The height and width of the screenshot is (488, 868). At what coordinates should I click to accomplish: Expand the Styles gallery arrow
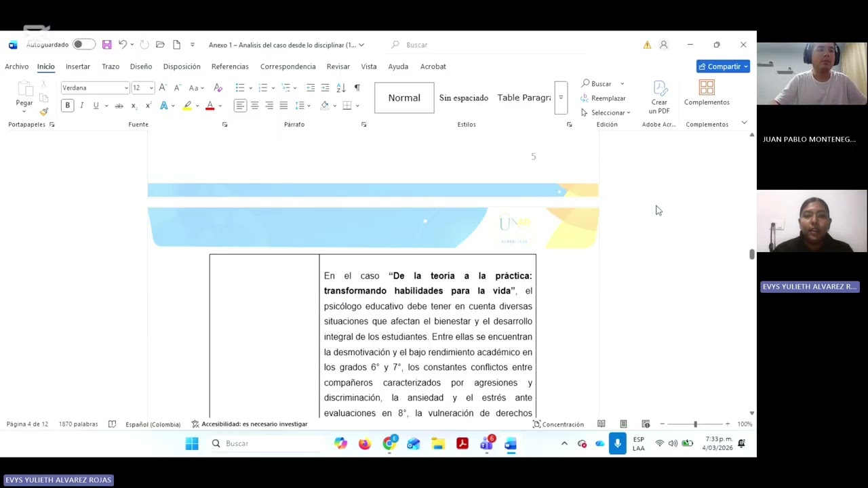(561, 98)
